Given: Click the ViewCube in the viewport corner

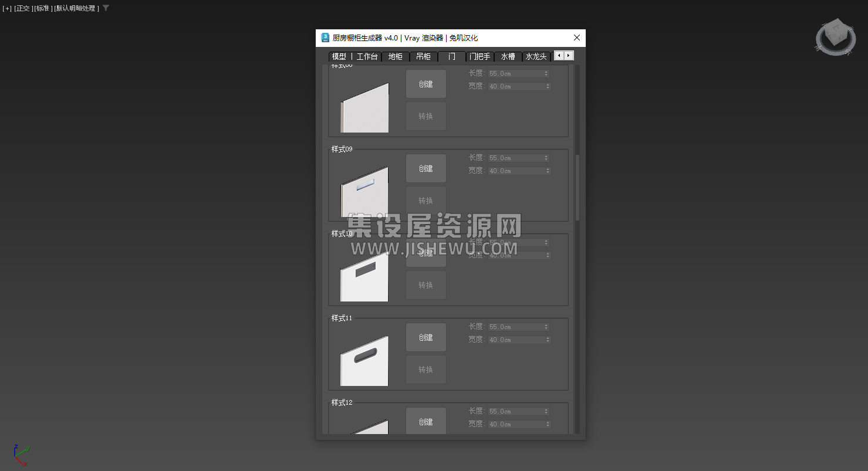Looking at the screenshot, I should pos(835,37).
